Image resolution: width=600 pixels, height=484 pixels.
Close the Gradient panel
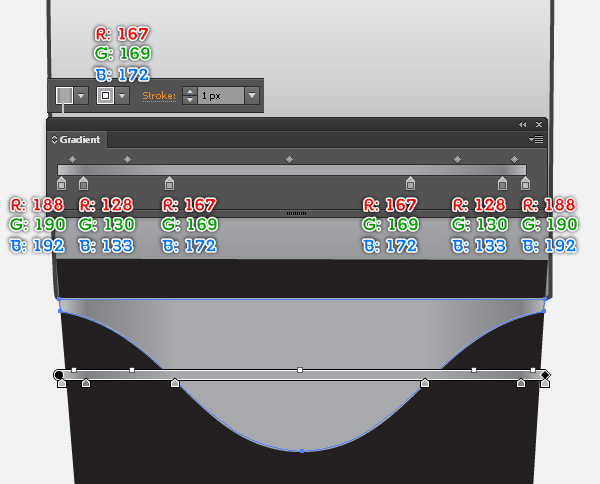click(x=539, y=124)
